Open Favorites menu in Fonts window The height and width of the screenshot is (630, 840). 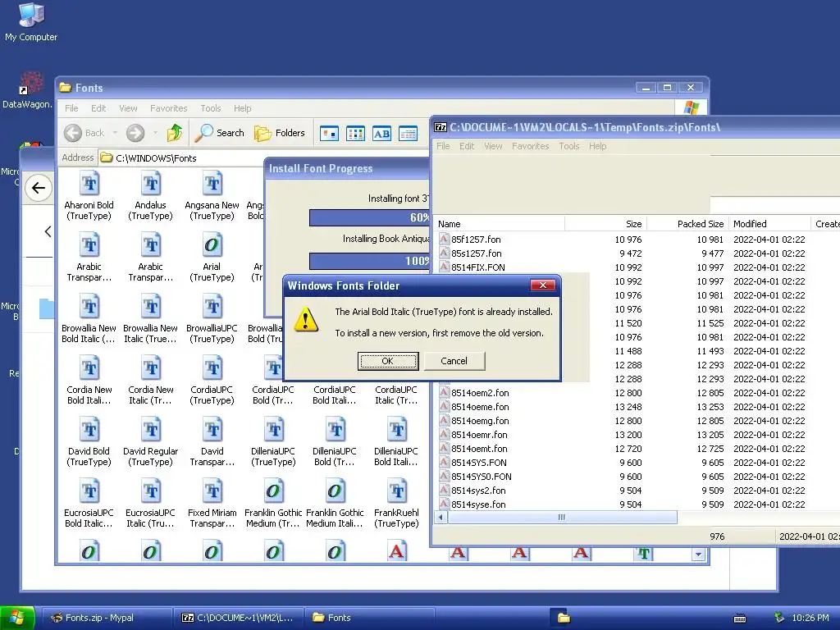point(169,108)
